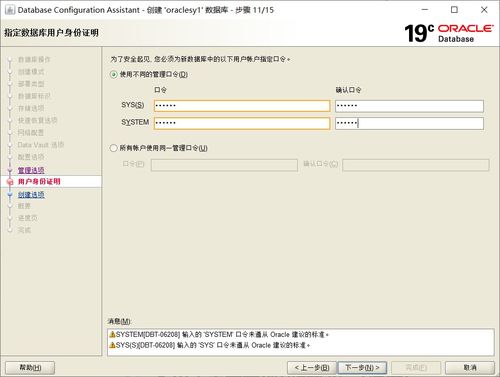Viewport: 500px width, 377px height.
Task: Click the step marker next to 创建选项
Action: pyautogui.click(x=10, y=195)
